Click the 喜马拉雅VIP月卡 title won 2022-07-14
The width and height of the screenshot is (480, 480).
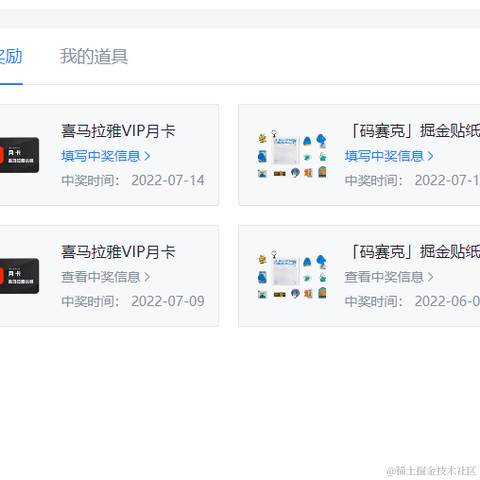coord(118,131)
